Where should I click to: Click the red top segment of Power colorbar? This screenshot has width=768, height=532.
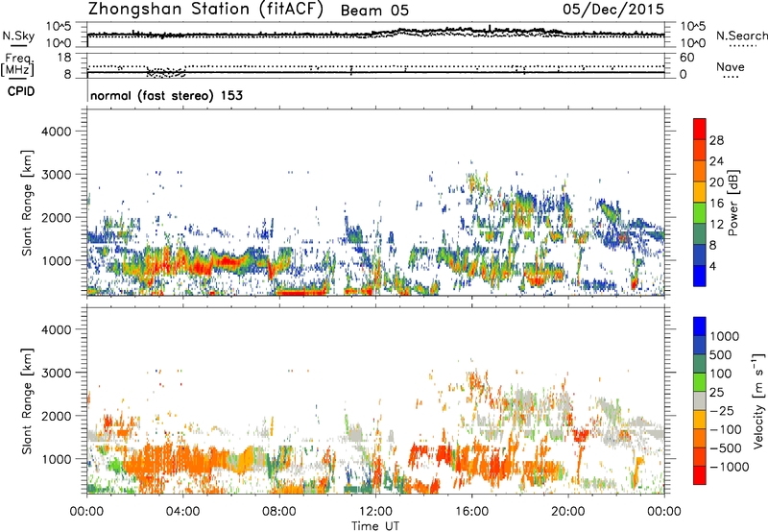tap(700, 129)
